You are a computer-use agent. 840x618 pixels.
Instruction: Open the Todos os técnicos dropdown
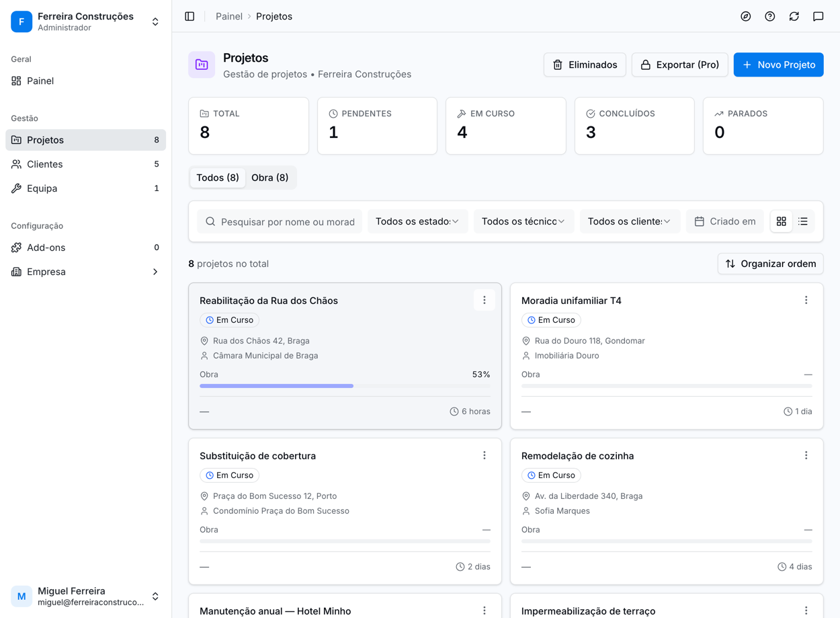(523, 221)
